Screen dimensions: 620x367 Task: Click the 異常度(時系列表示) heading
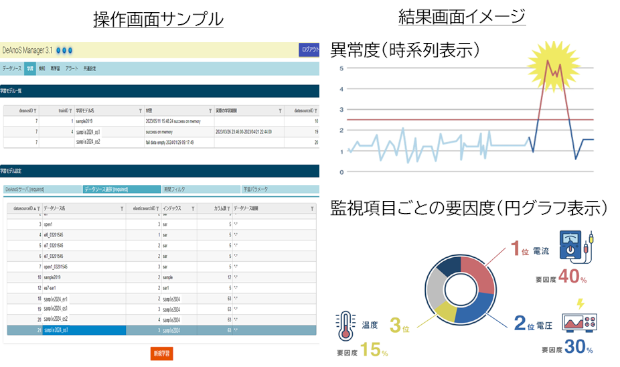[405, 50]
